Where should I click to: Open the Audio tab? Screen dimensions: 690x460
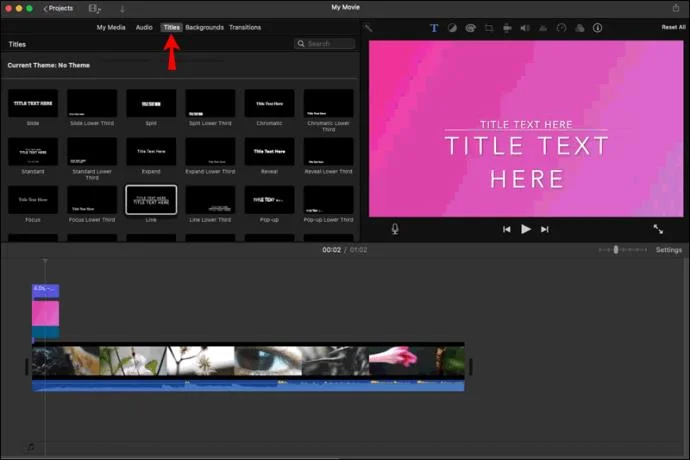tap(144, 27)
